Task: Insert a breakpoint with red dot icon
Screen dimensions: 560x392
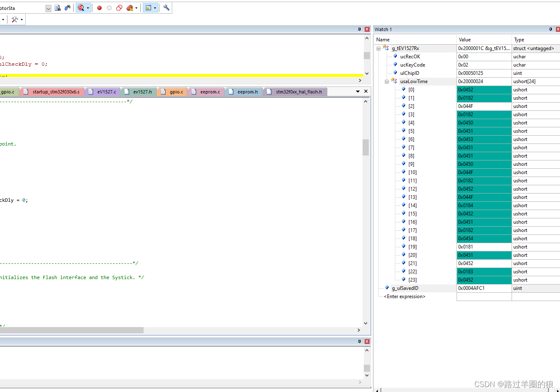Action: click(99, 8)
